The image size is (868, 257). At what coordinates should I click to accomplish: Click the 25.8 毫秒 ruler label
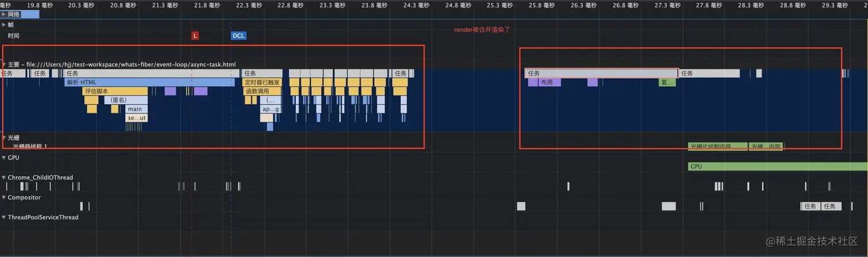click(542, 5)
